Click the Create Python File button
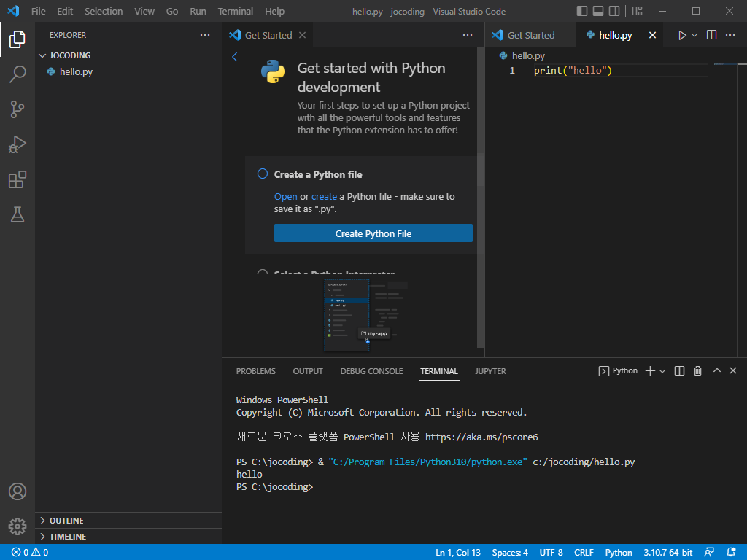The width and height of the screenshot is (747, 560). pos(373,233)
